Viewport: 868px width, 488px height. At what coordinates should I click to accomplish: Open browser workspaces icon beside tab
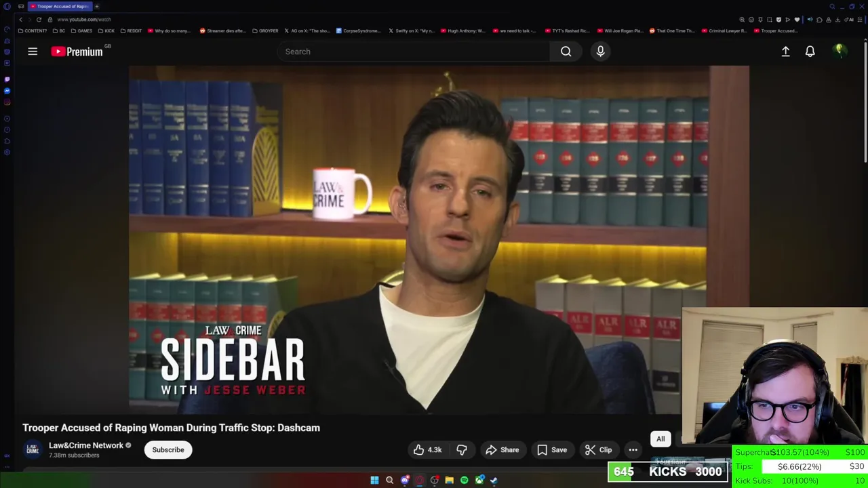[x=21, y=6]
